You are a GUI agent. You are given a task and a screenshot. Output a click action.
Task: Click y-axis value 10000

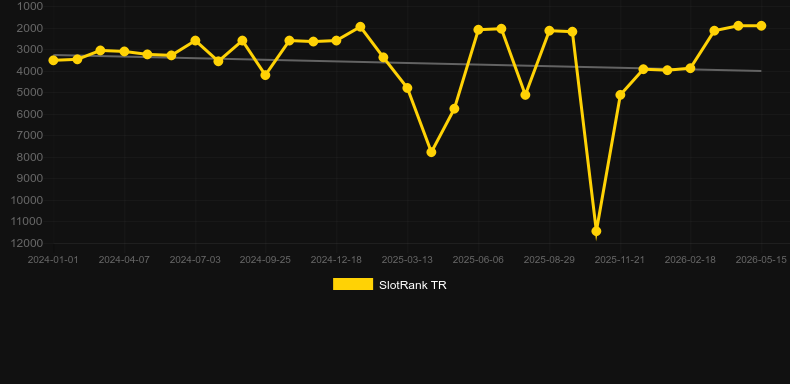(x=27, y=200)
